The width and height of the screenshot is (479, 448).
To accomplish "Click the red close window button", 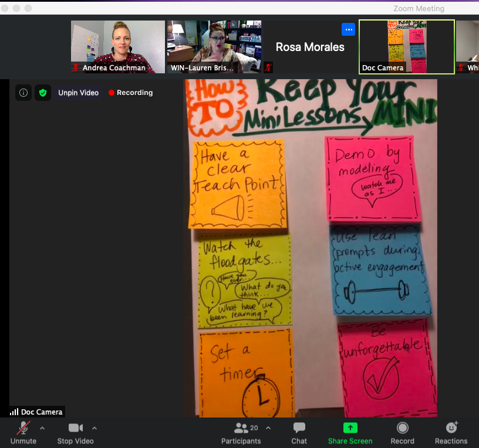I will pyautogui.click(x=5, y=8).
